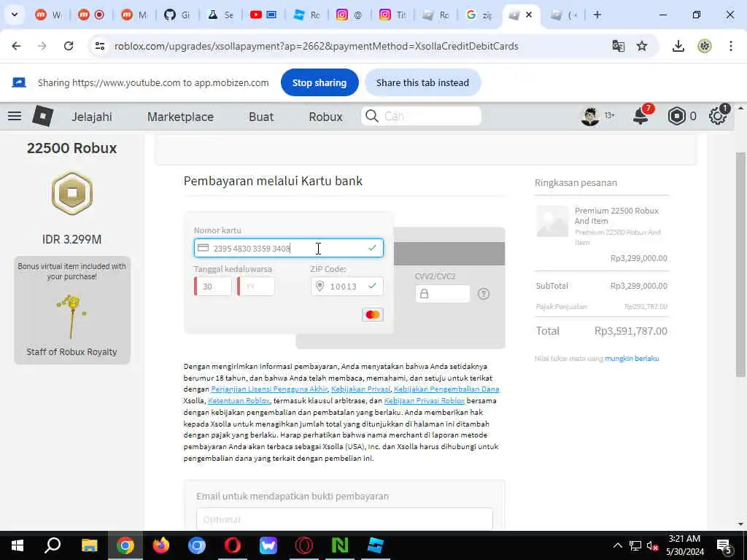747x560 pixels.
Task: Open Jelajahi in navigation
Action: (92, 117)
